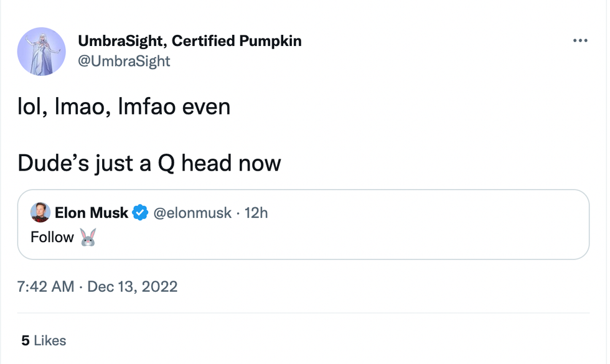The height and width of the screenshot is (364, 610).
Task: Click the blue verified checkmark badge
Action: pyautogui.click(x=141, y=213)
